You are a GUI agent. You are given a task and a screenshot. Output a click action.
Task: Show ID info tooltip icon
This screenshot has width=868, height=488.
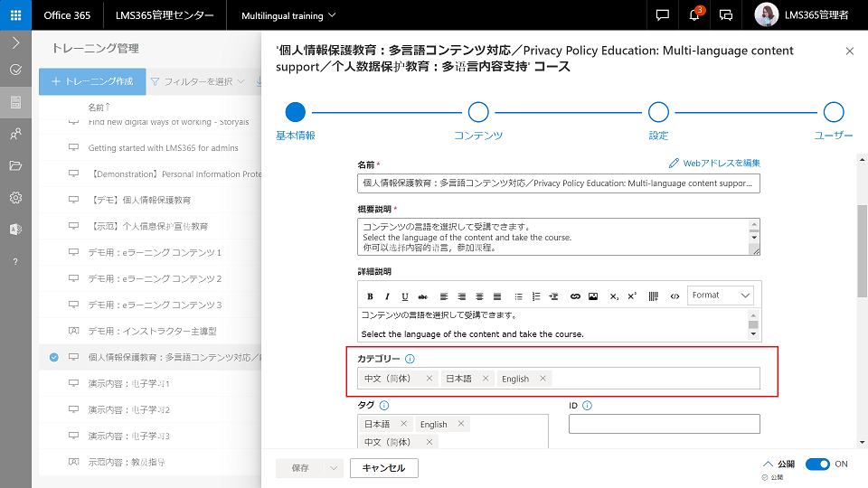point(588,406)
